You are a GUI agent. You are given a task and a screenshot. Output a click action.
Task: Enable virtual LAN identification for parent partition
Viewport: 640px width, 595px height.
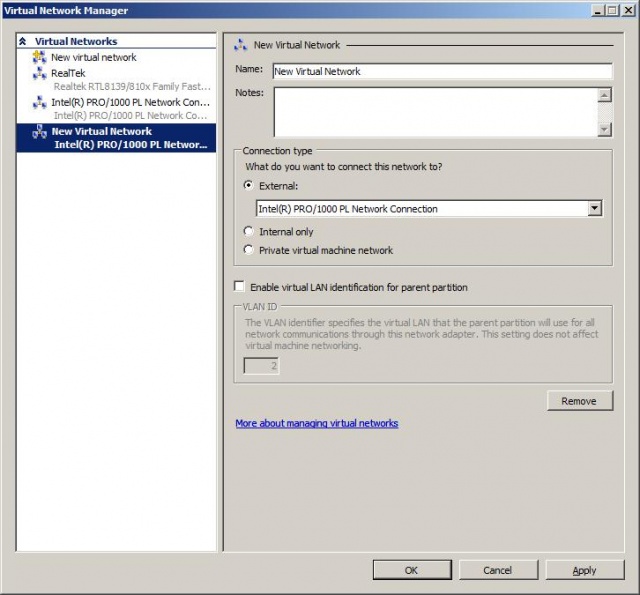pos(240,287)
